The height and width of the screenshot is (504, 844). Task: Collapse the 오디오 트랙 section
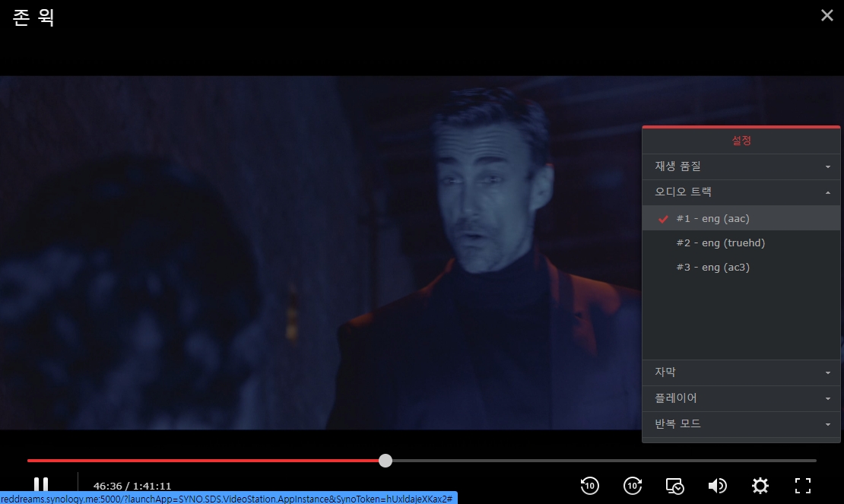[741, 192]
